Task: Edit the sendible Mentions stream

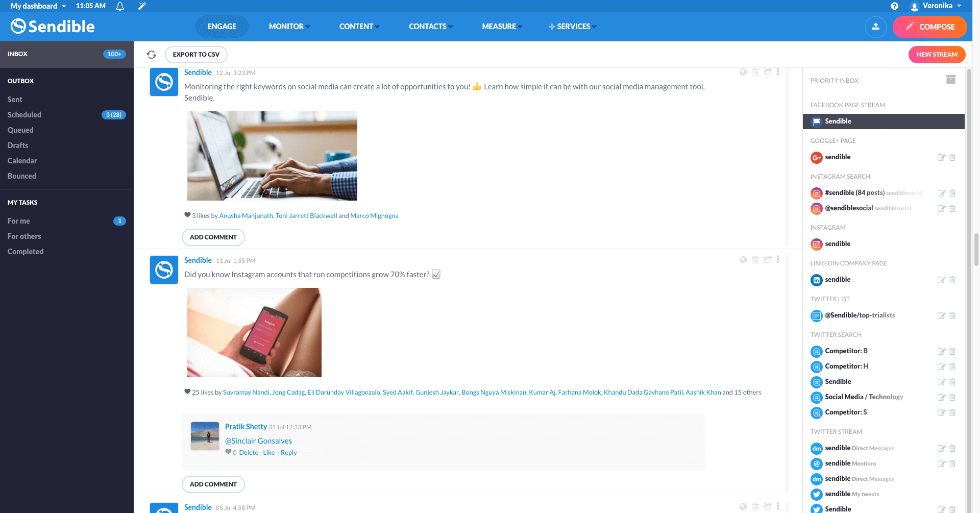Action: pyautogui.click(x=942, y=463)
